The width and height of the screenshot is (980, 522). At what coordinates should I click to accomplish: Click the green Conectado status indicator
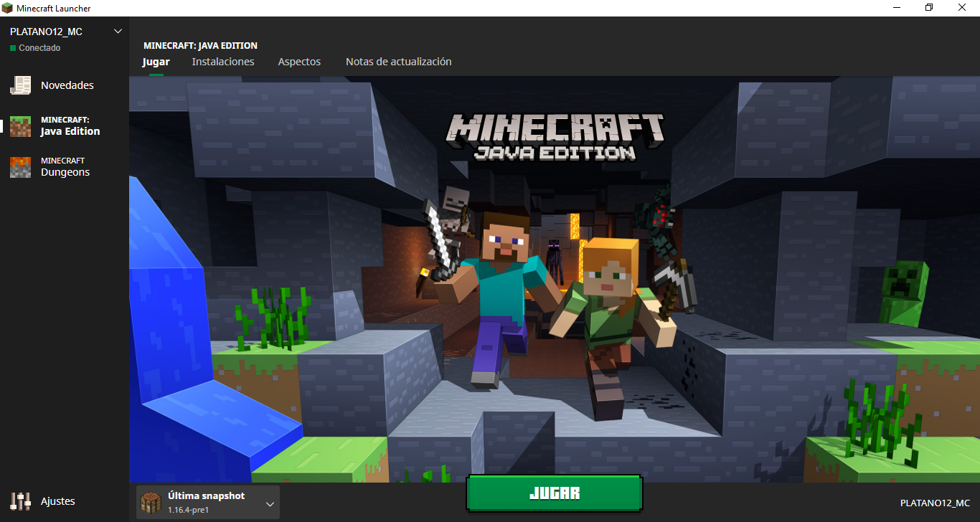pos(13,48)
